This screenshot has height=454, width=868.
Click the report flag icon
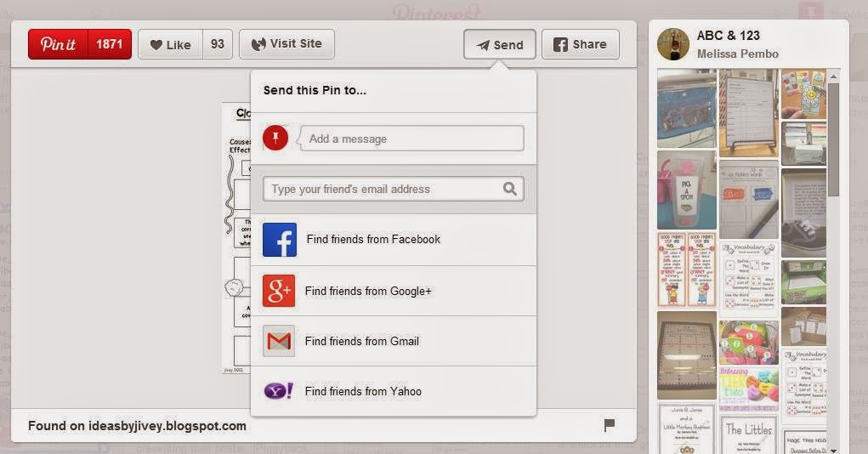(x=609, y=425)
